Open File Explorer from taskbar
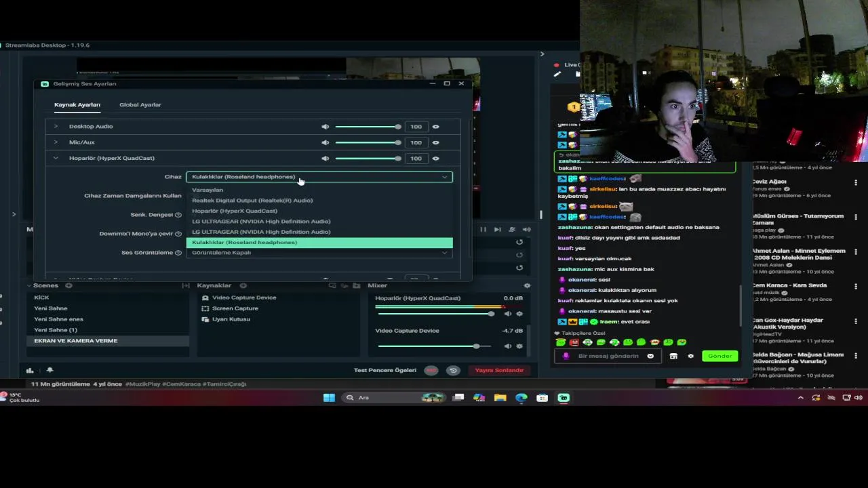This screenshot has width=868, height=488. coord(500,398)
